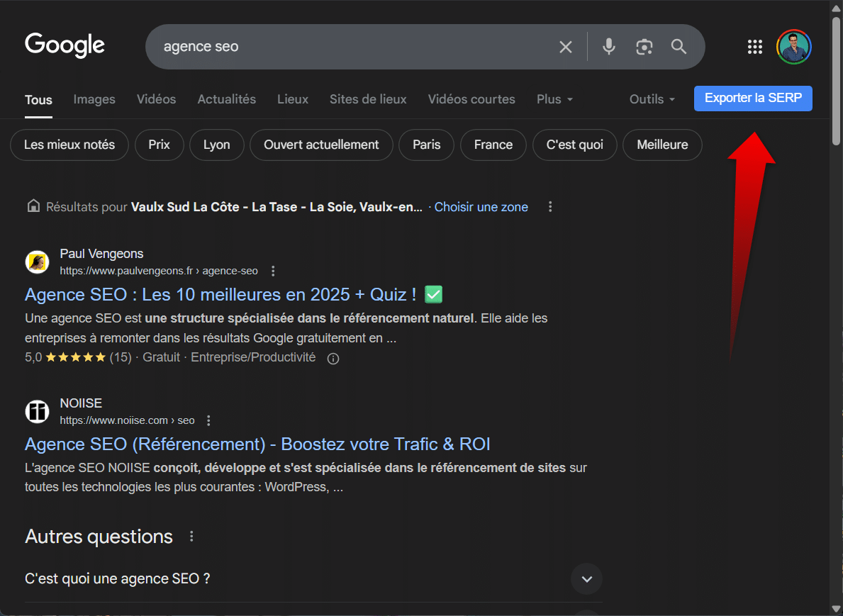Click the info icon beside Entreprise/Productivité
The image size is (843, 616).
[333, 359]
